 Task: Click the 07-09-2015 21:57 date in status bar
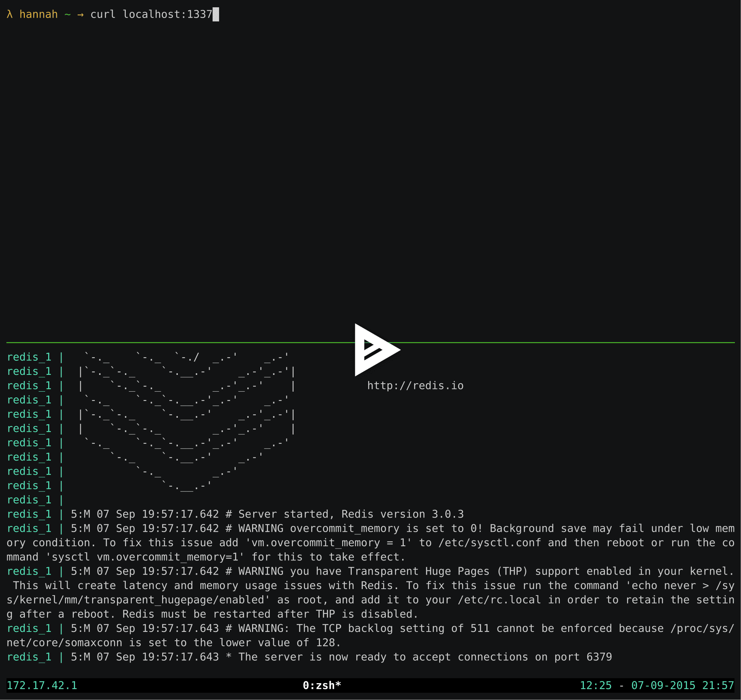682,685
